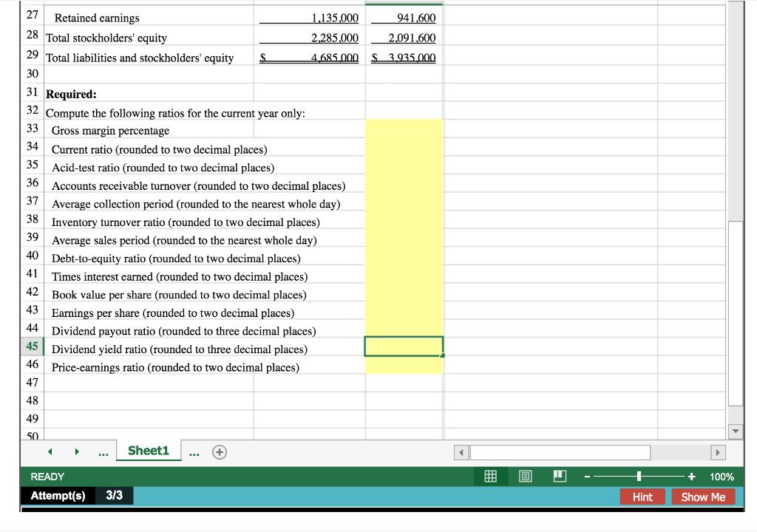Select the highlighted yellow cell beside Dividend yield ratio
Screen dimensions: 757x532
pyautogui.click(x=404, y=346)
